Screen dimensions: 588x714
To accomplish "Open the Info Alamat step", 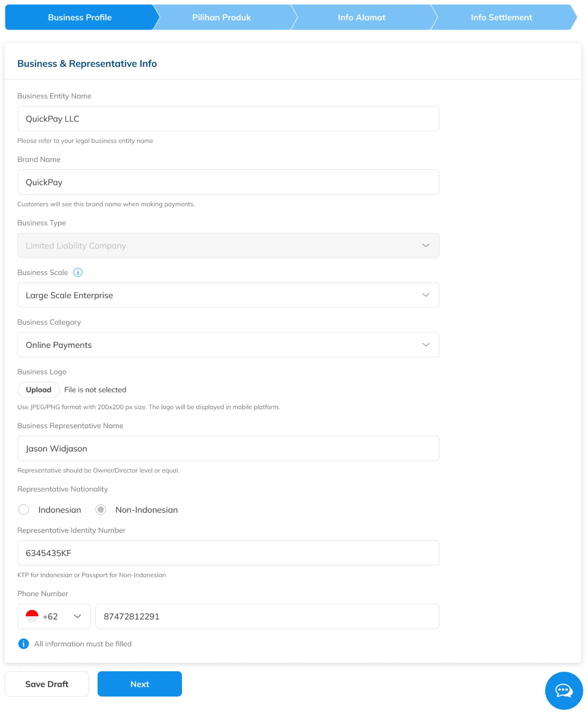I will (x=361, y=17).
